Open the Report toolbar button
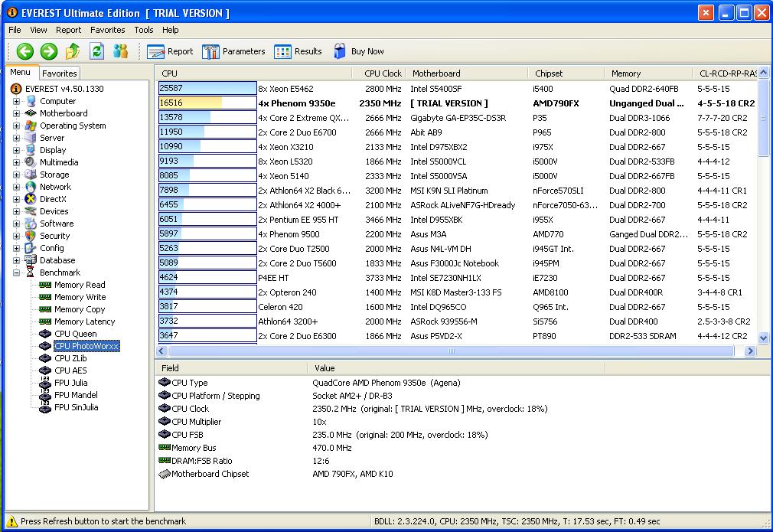This screenshot has width=773, height=532. click(x=170, y=51)
